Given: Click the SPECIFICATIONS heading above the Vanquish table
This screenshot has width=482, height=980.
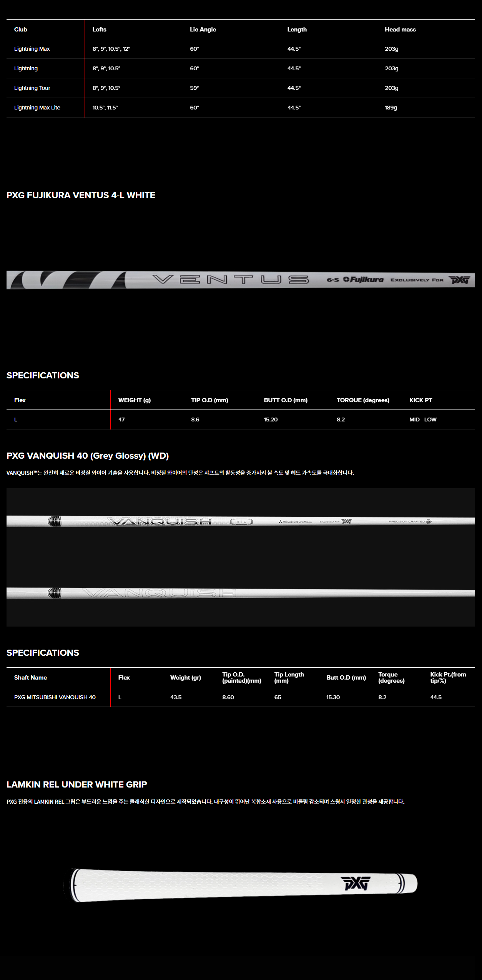Looking at the screenshot, I should point(43,653).
